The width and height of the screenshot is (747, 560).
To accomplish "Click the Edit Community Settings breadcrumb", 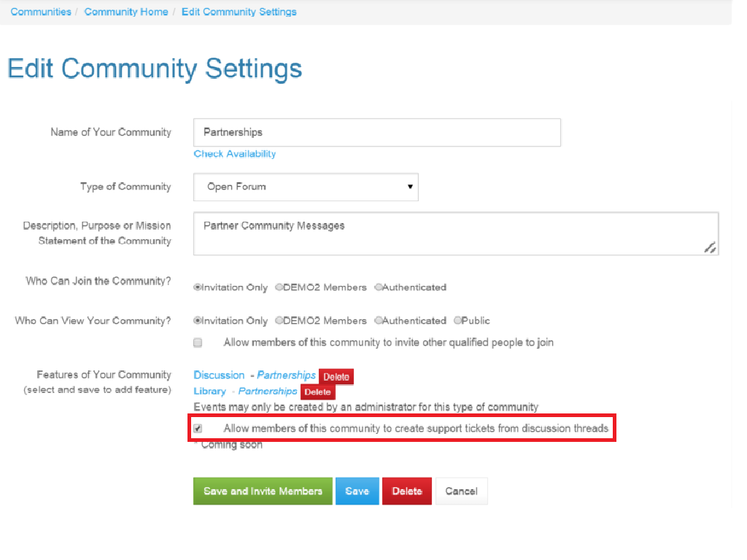I will 239,12.
